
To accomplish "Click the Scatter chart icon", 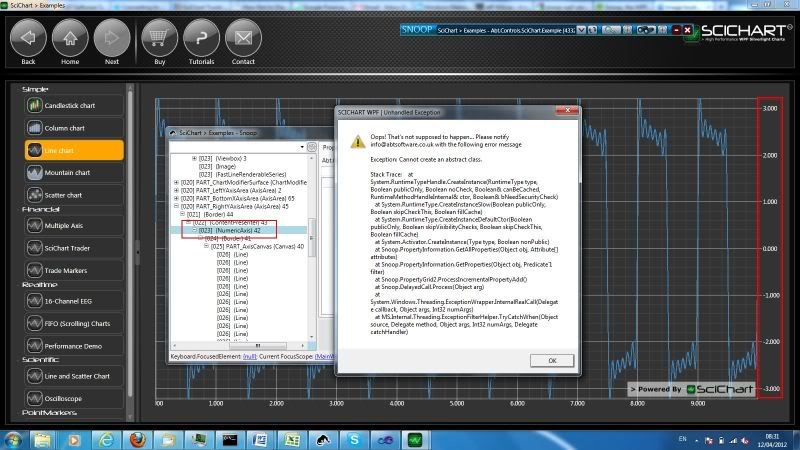I will (35, 195).
